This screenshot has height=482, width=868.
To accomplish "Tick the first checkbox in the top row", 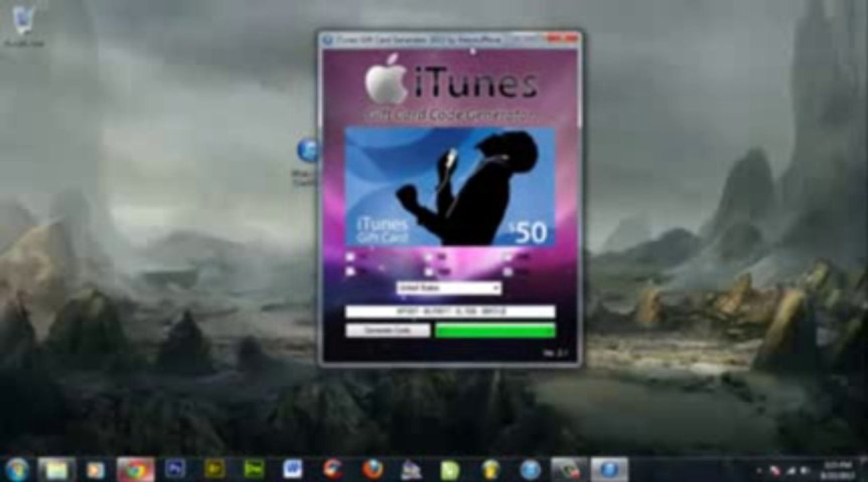I will click(x=350, y=256).
